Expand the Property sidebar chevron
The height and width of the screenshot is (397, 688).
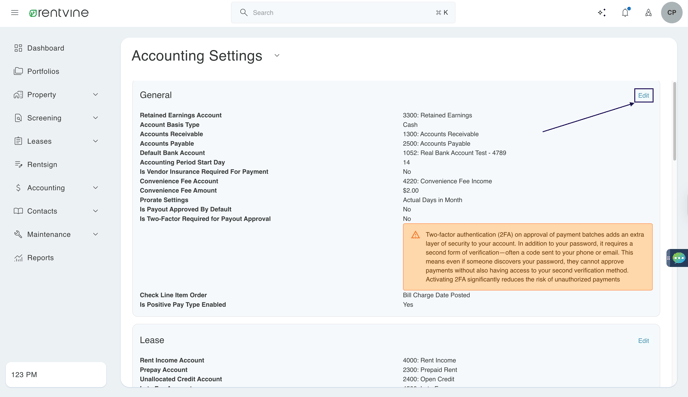tap(95, 95)
